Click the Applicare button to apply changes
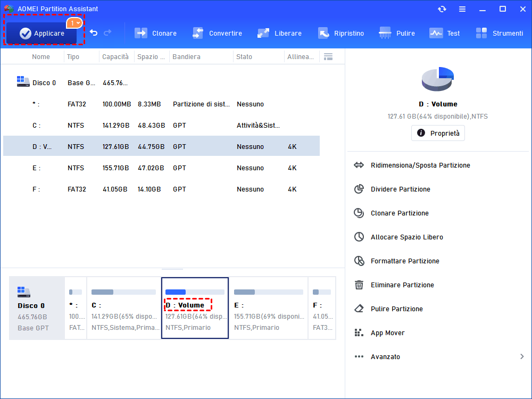The width and height of the screenshot is (532, 399). [41, 34]
